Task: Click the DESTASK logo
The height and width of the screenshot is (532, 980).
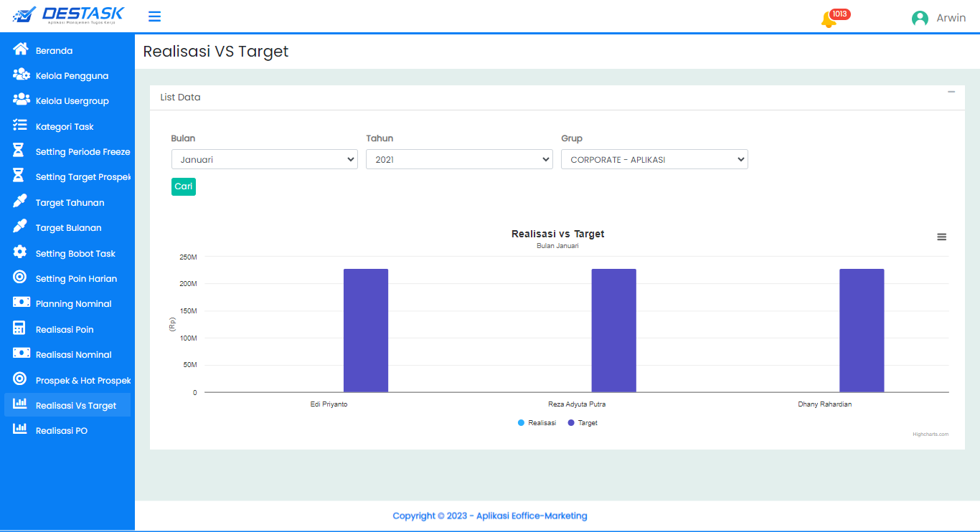Action: pos(69,15)
